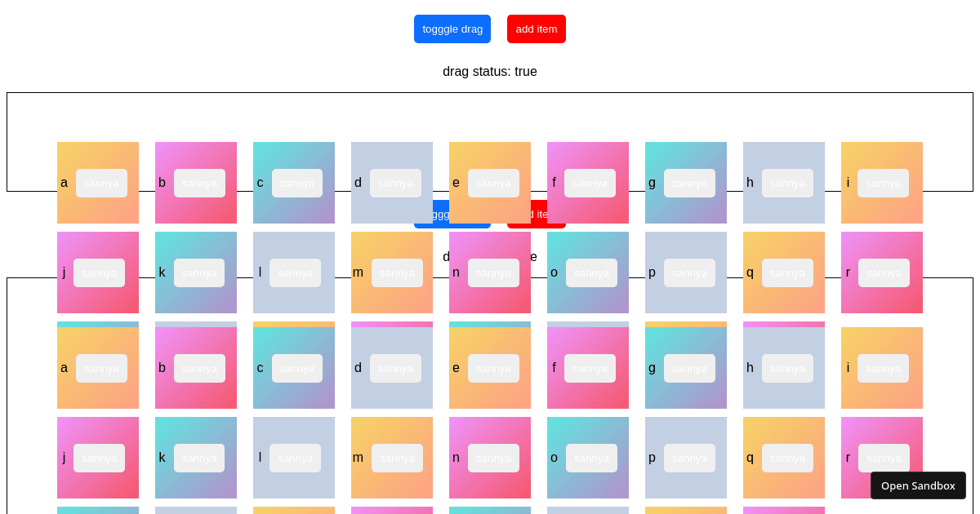Select tile c in the second container grid
This screenshot has height=514, width=980.
coord(260,368)
